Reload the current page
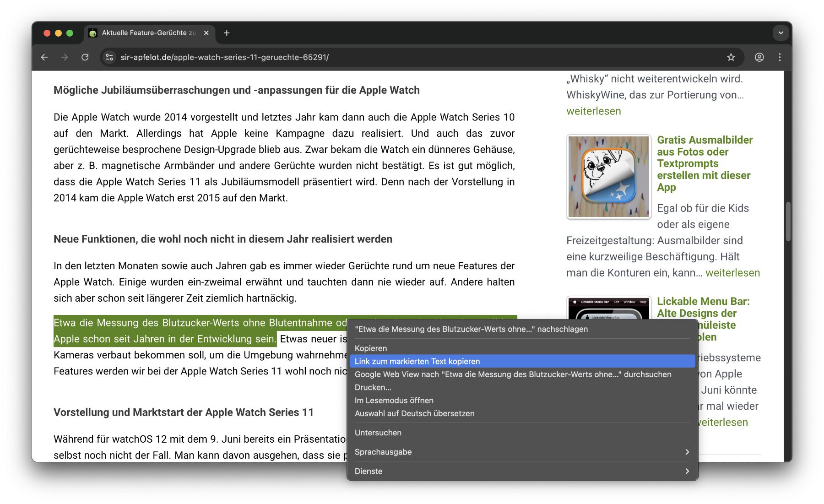 (x=85, y=57)
